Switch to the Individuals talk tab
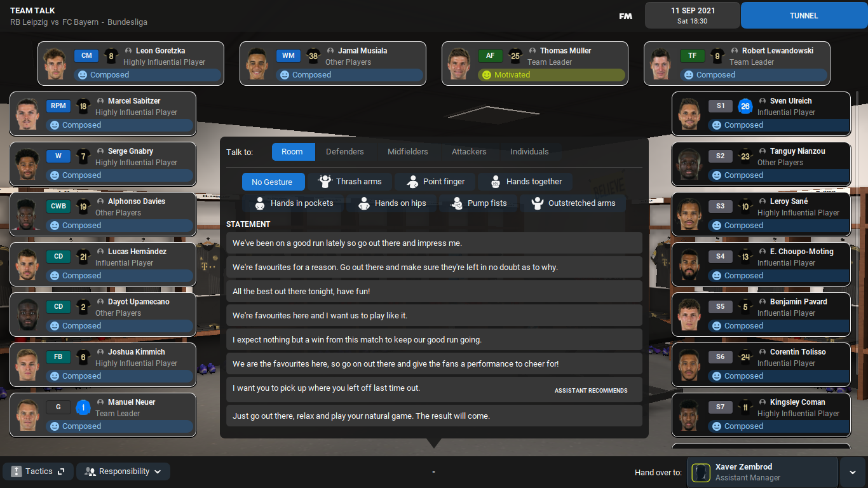The image size is (868, 488). click(529, 152)
